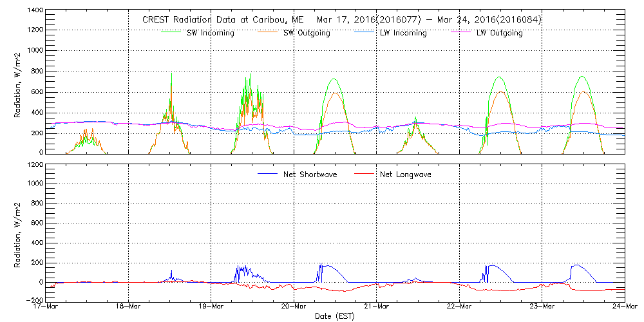Image resolution: width=644 pixels, height=322 pixels.
Task: Select the 17-Mar date tick label
Action: (46, 307)
